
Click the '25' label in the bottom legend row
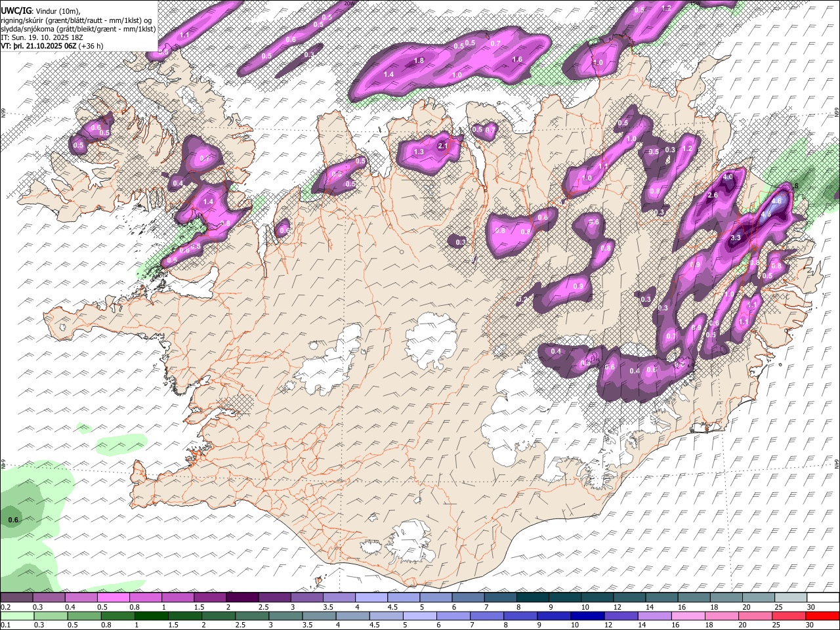(x=775, y=625)
